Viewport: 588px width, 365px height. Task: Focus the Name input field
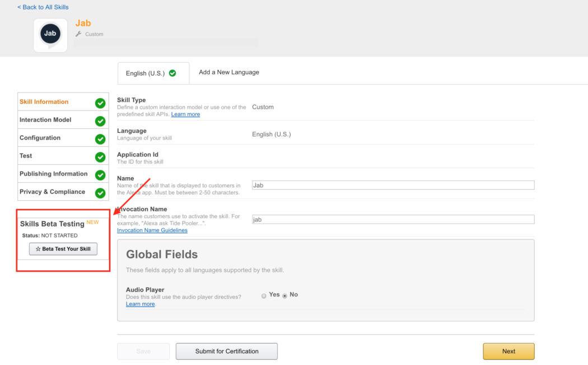click(x=393, y=185)
